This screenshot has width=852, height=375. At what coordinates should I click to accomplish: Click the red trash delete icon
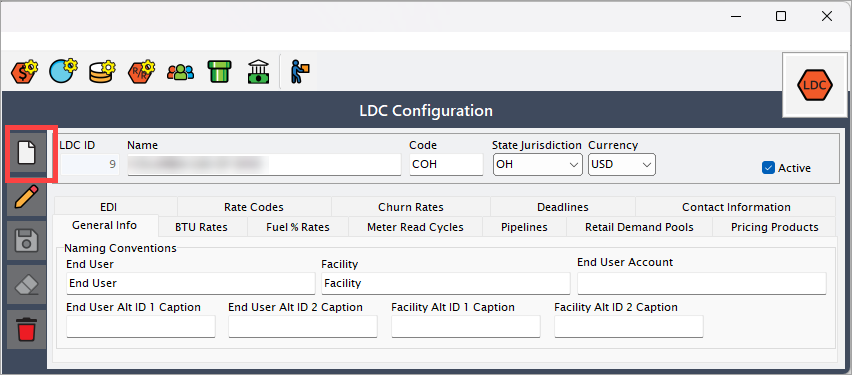coord(27,329)
